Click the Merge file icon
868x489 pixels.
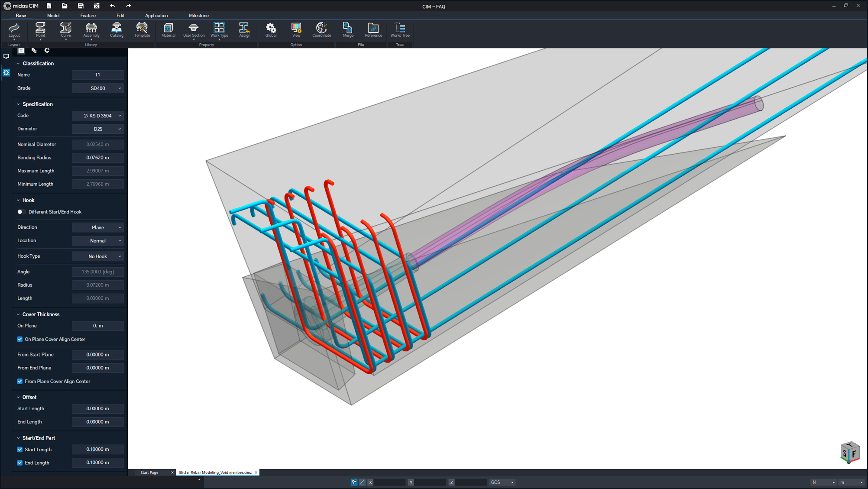click(x=348, y=30)
